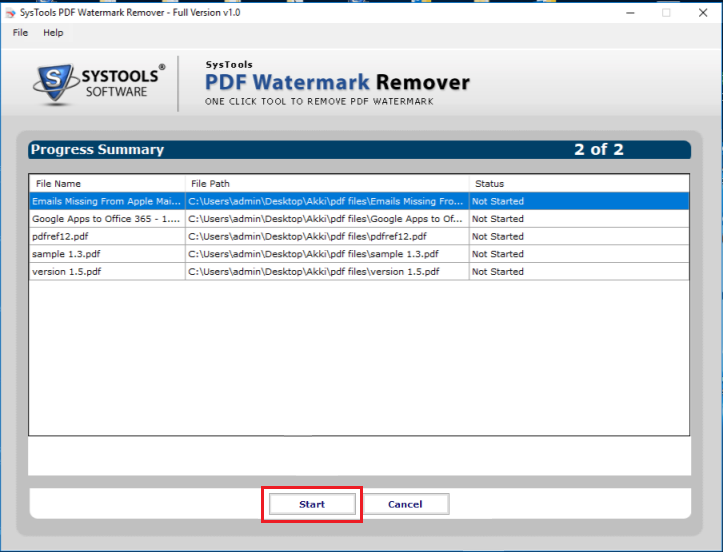Select the sample 1.3.pdf file name cell

pos(107,254)
